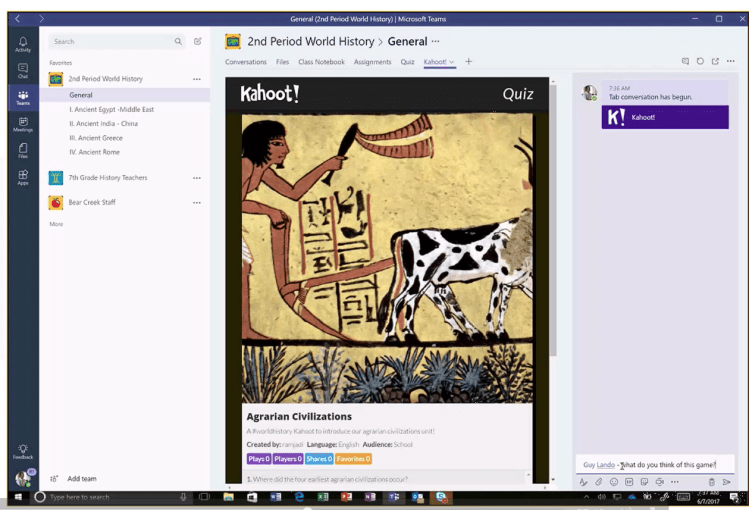Open the Chat section in the sidebar

click(x=23, y=71)
